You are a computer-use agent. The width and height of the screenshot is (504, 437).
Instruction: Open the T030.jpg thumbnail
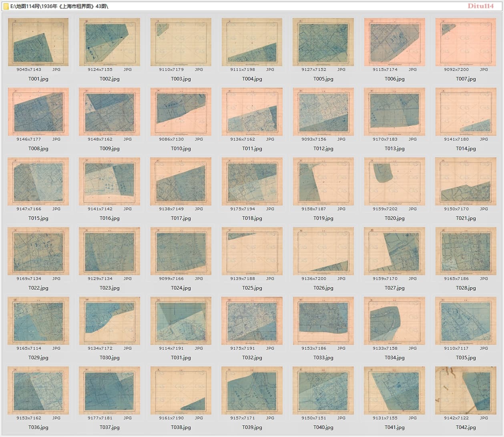click(110, 321)
